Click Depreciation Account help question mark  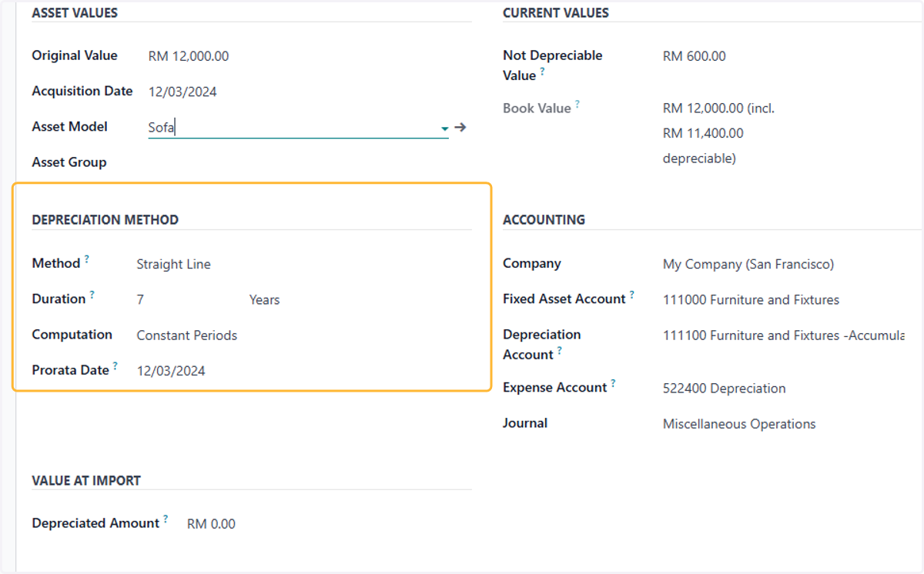[560, 351]
